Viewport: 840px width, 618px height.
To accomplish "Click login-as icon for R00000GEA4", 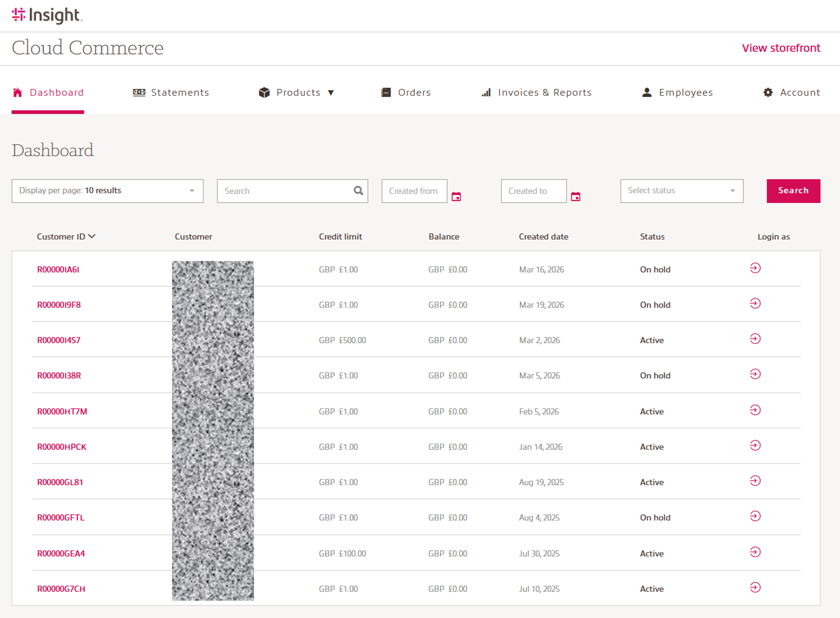I will [755, 552].
